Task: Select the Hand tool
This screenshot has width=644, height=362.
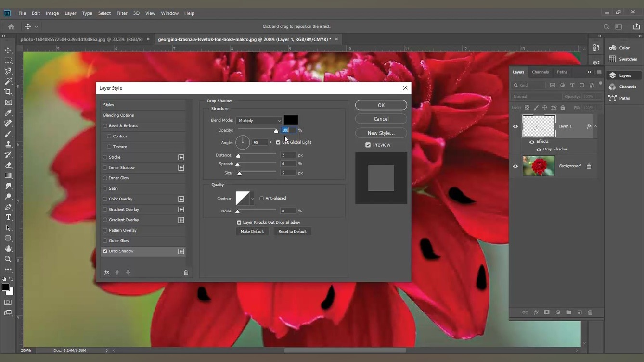Action: 8,249
